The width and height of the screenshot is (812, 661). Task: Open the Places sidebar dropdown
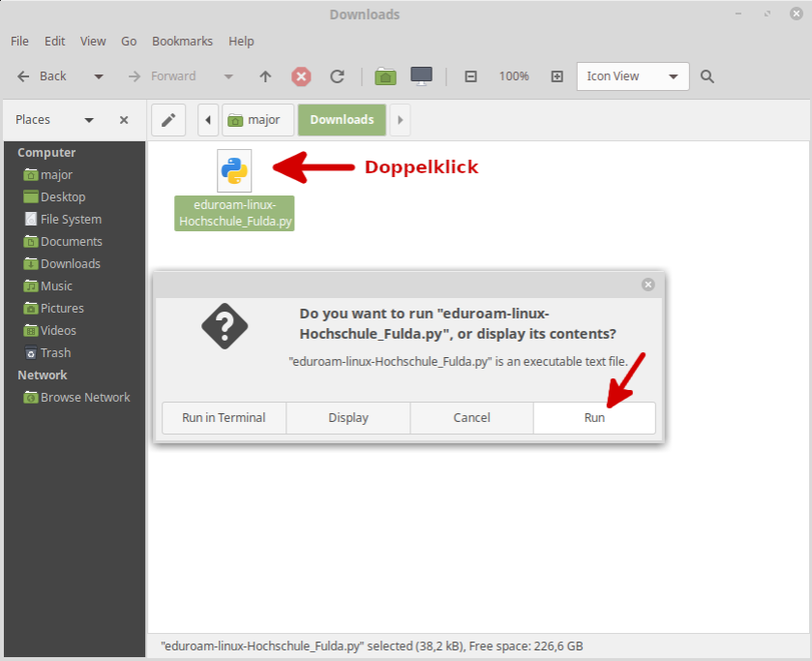(89, 120)
